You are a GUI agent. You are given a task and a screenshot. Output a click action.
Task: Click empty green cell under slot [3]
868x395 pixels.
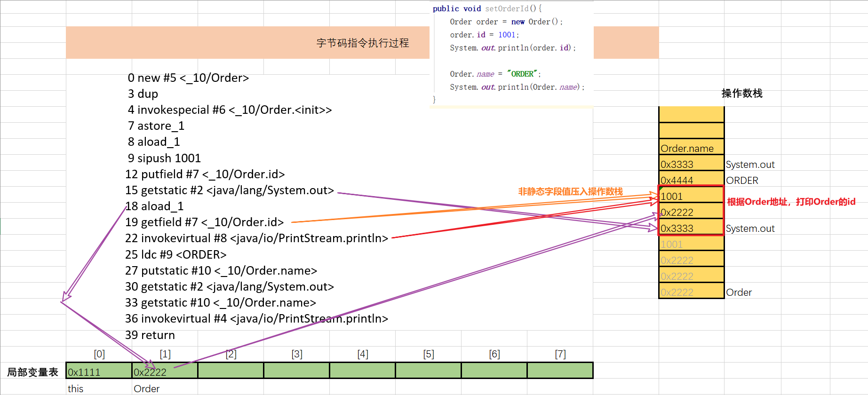pos(297,371)
